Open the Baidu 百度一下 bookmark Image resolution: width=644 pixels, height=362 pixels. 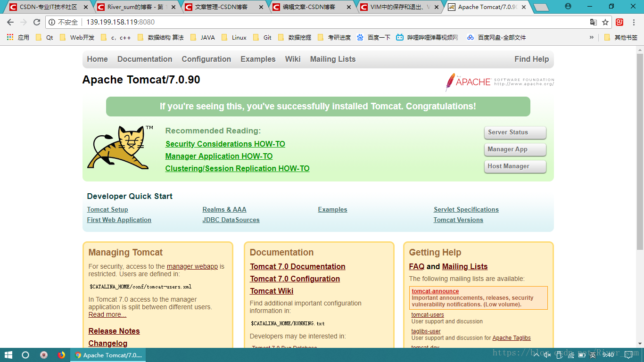tap(373, 37)
